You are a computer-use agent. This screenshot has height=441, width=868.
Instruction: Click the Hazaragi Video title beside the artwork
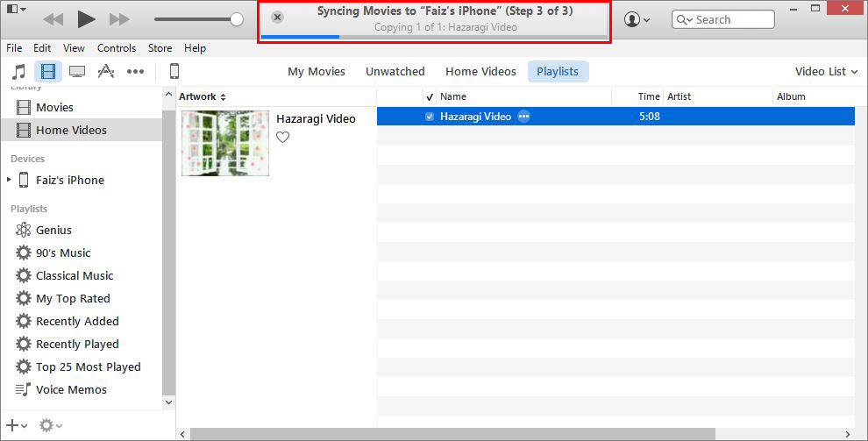point(317,119)
